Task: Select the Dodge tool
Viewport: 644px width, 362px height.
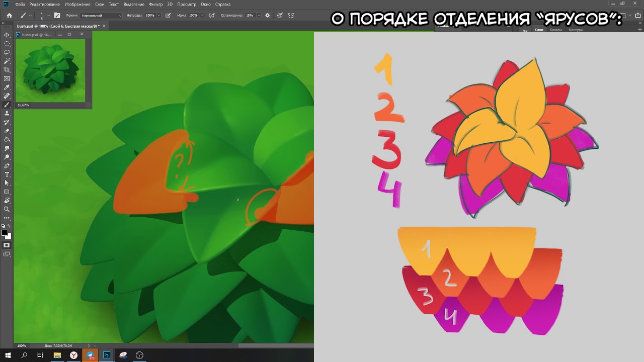Action: [x=7, y=157]
